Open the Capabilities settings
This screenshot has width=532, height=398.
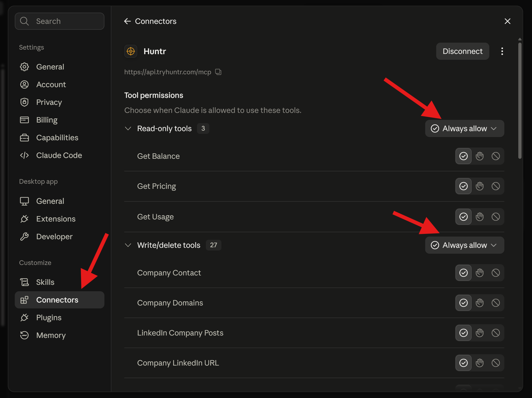click(x=60, y=138)
